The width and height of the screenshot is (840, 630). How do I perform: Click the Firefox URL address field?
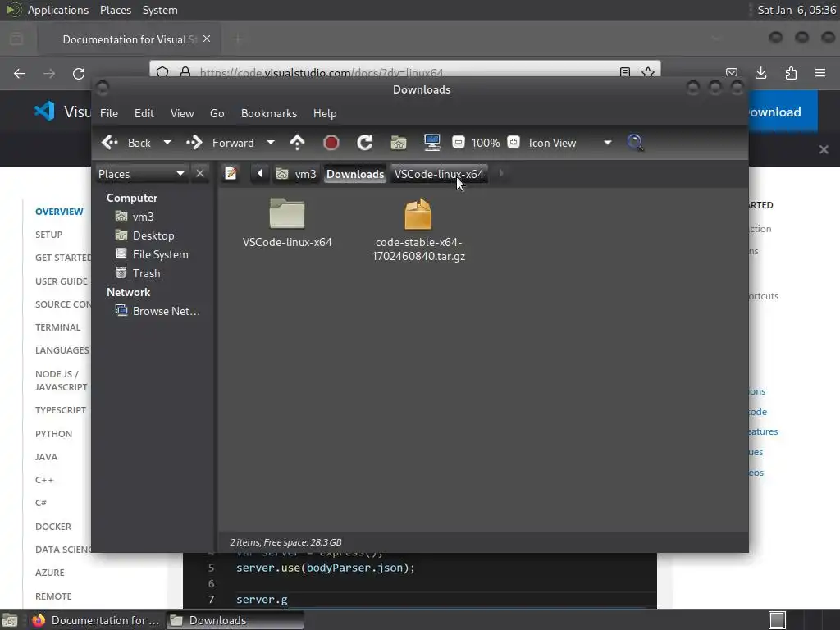[404, 72]
